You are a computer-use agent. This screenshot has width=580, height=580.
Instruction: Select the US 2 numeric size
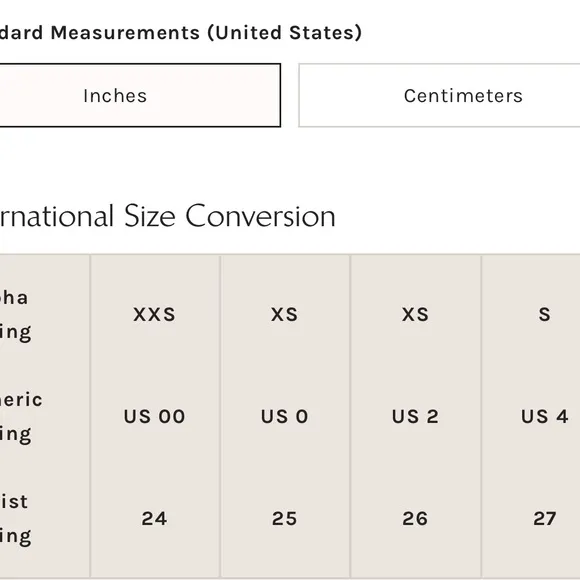(x=415, y=417)
